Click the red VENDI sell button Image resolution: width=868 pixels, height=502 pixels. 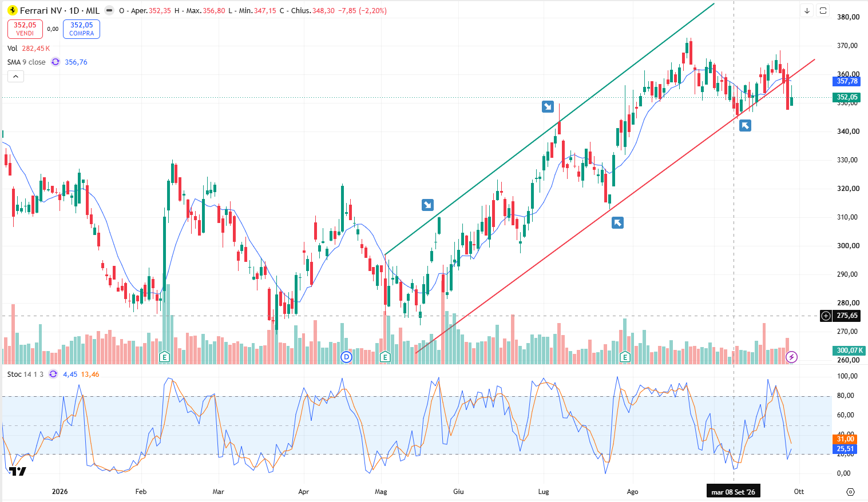[x=25, y=29]
